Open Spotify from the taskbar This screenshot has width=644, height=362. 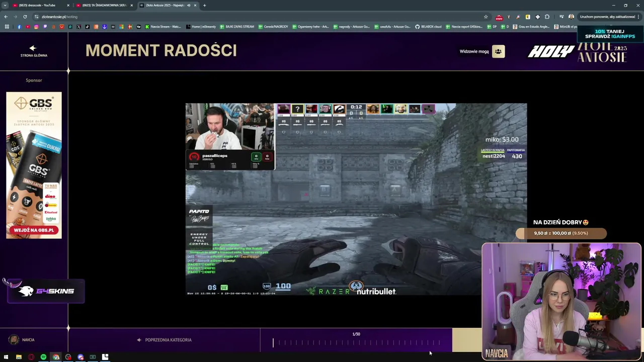pos(43,357)
